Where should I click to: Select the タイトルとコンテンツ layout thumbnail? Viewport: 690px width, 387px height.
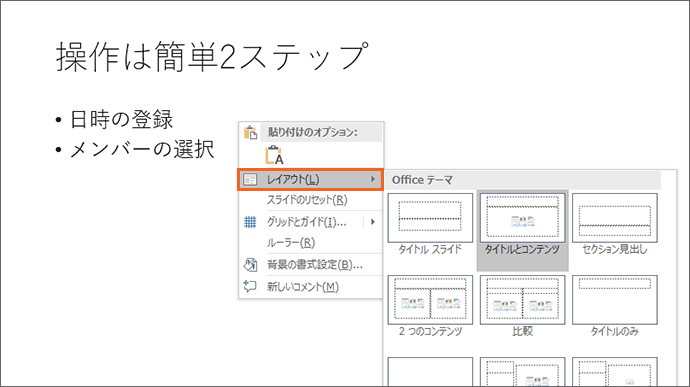522,218
